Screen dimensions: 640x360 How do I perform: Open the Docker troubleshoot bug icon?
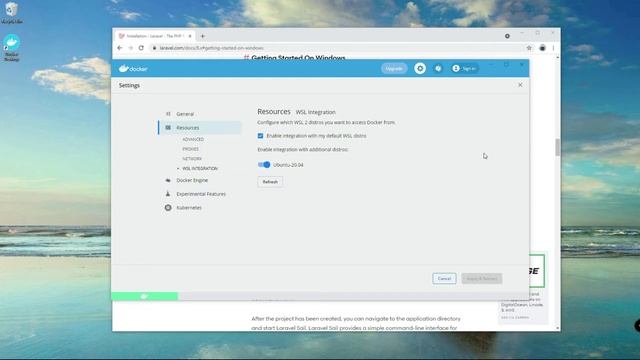[x=438, y=69]
